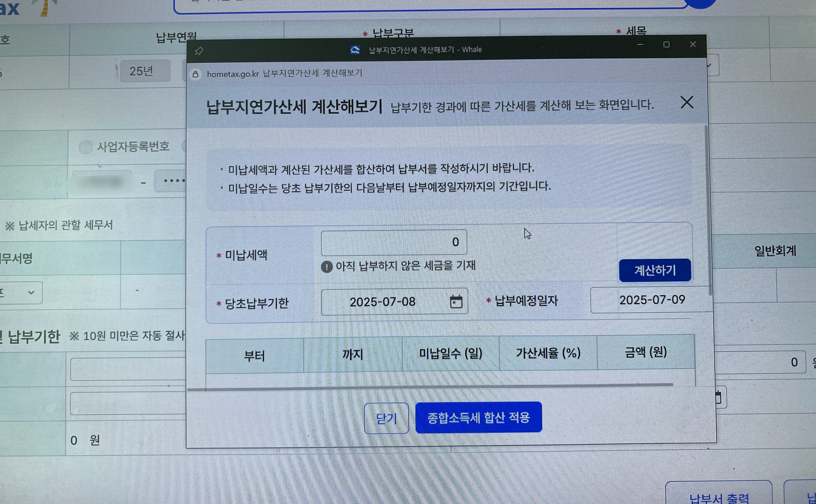Minimize the Whale popup window
Image resolution: width=816 pixels, height=504 pixels.
point(640,45)
